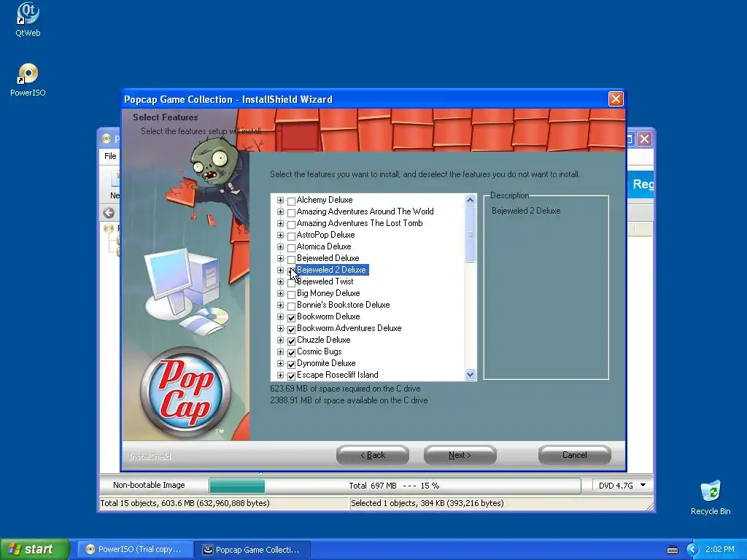
Task: Click the 2:02 PM taskbar clock
Action: point(719,550)
